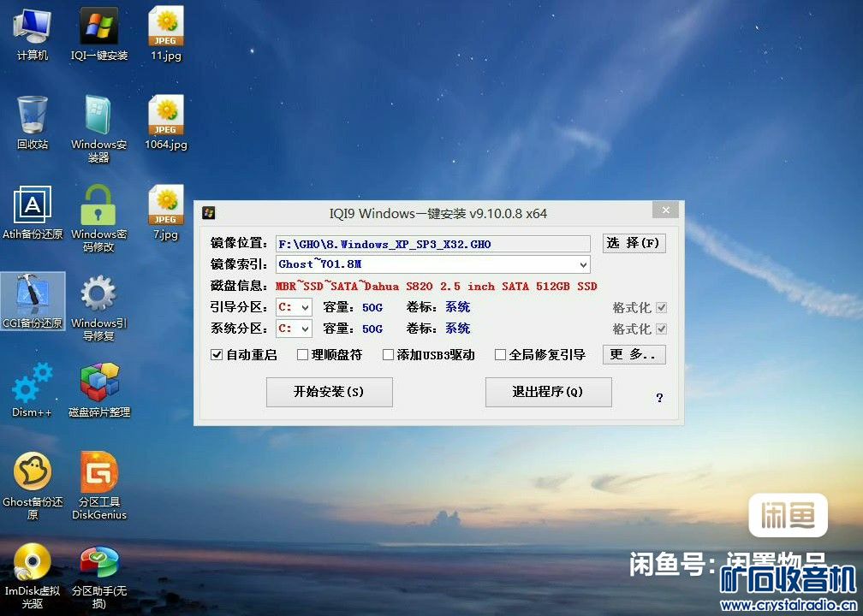The height and width of the screenshot is (616, 863).
Task: Launch IQI一键安装 desktop shortcut
Action: click(99, 34)
